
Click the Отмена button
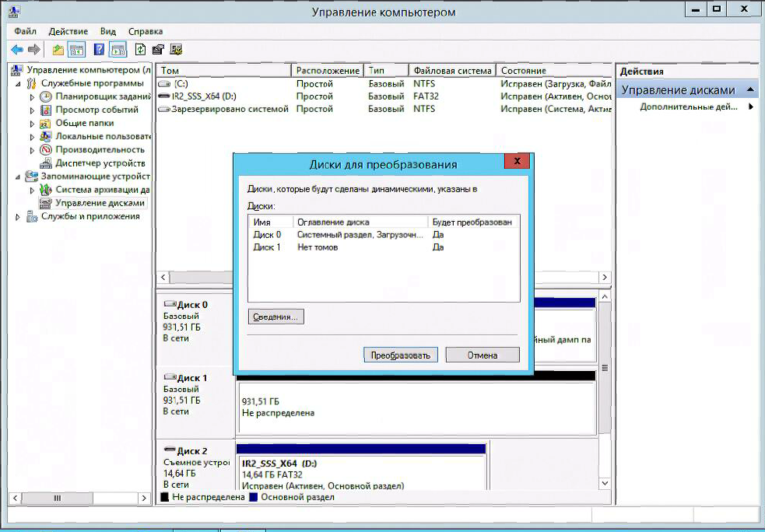(x=483, y=355)
